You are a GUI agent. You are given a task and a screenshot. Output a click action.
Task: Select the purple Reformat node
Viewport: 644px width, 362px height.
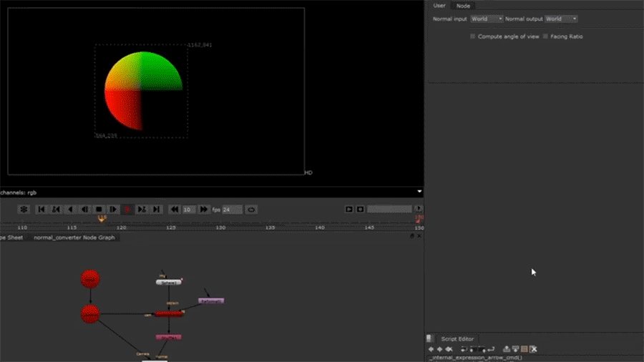[x=211, y=301]
